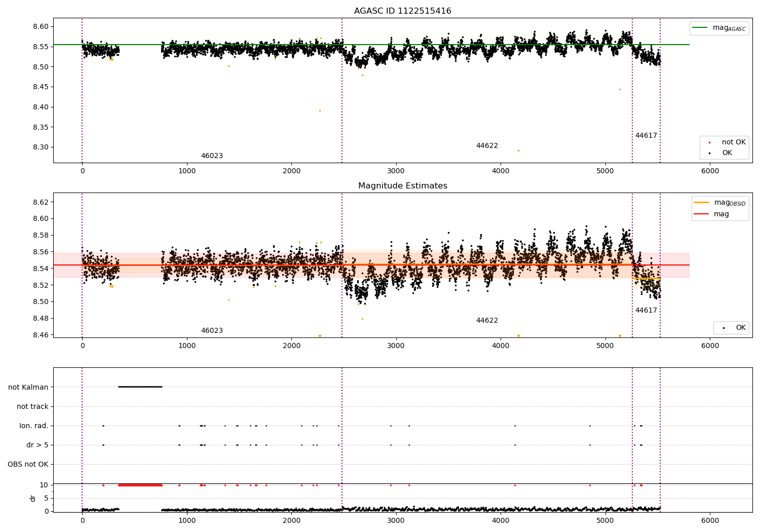Click the 'Magnitude Estimates' plot title

[x=402, y=186]
